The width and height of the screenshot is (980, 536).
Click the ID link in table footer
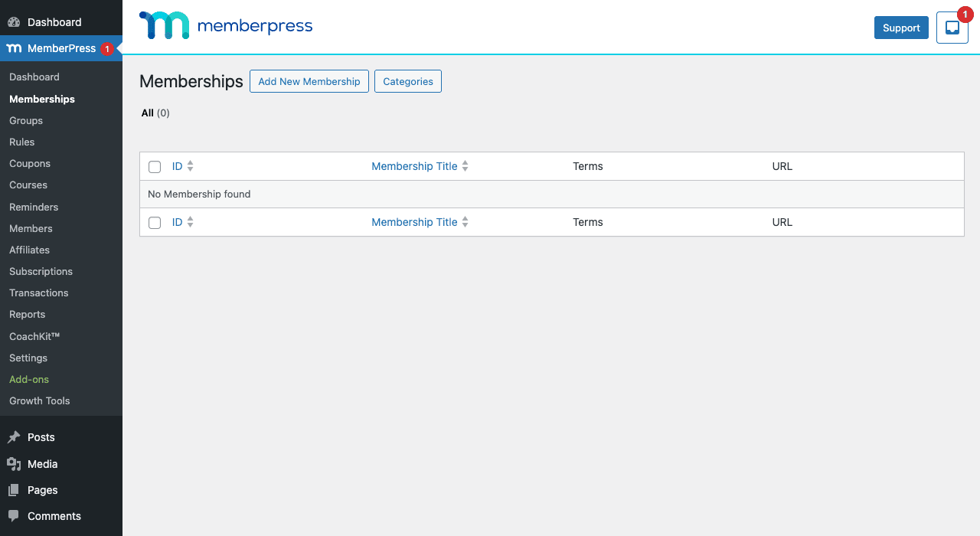click(x=178, y=222)
